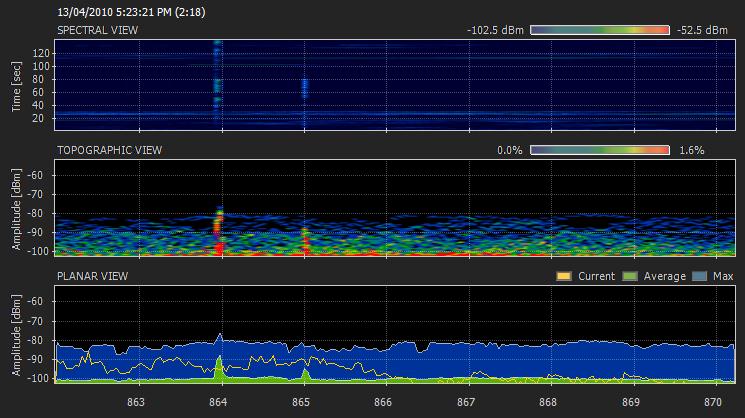Image resolution: width=745 pixels, height=418 pixels.
Task: Select the TOPOGRAPHIC VIEW heading
Action: 110,150
